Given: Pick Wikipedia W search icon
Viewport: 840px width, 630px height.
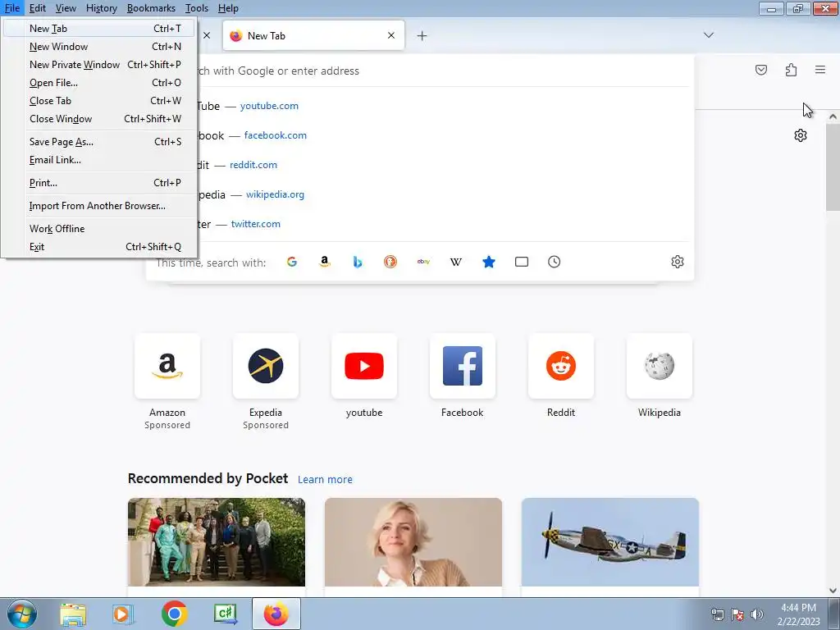Looking at the screenshot, I should [456, 262].
